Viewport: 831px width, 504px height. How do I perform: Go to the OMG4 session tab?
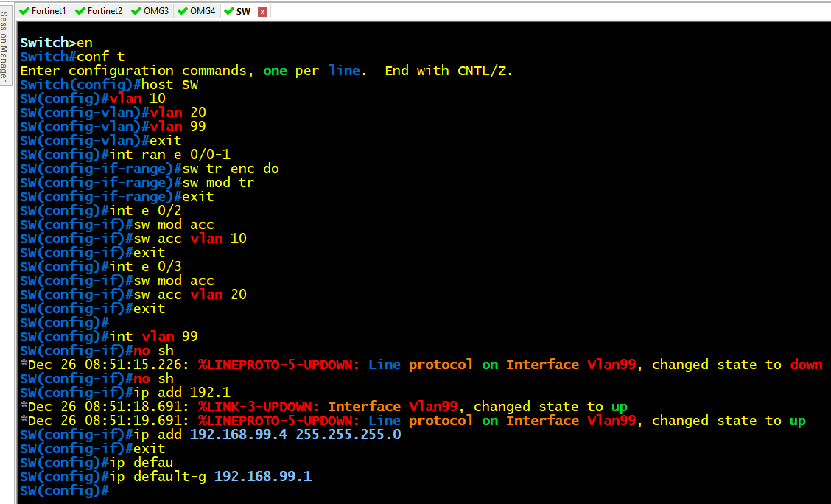[203, 11]
